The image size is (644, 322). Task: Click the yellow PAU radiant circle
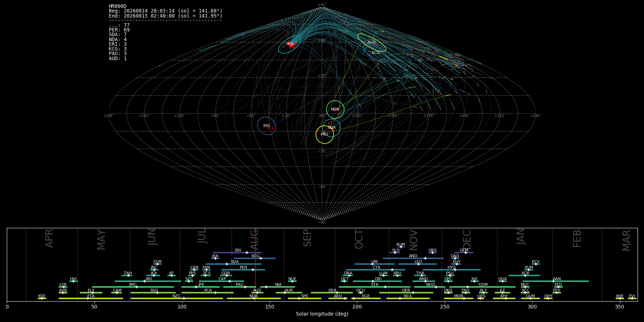click(325, 135)
